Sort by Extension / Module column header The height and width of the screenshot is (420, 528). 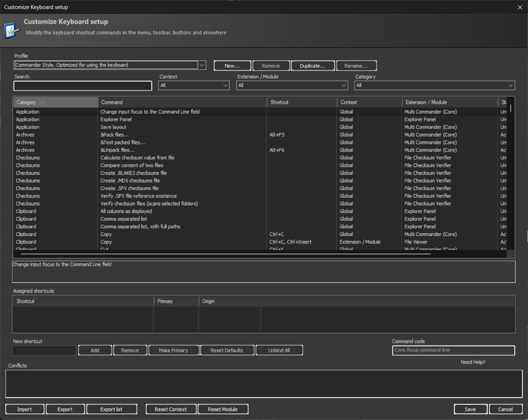point(449,102)
